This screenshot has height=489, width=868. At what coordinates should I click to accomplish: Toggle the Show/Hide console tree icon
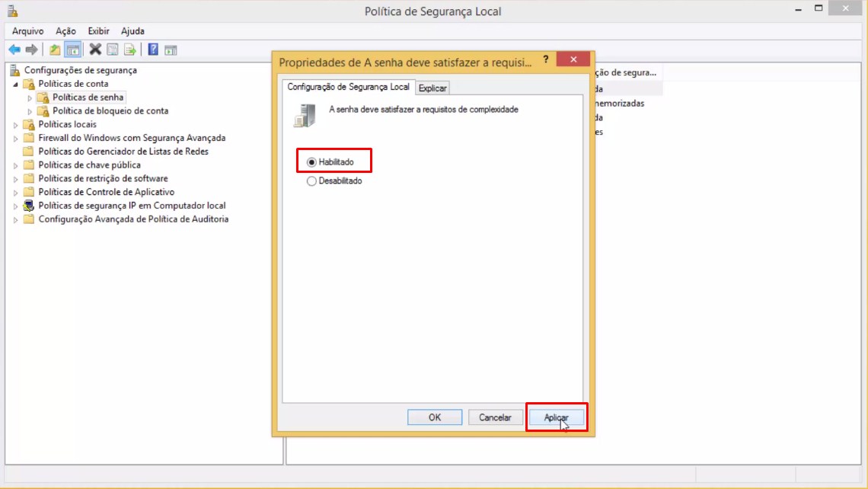[73, 50]
